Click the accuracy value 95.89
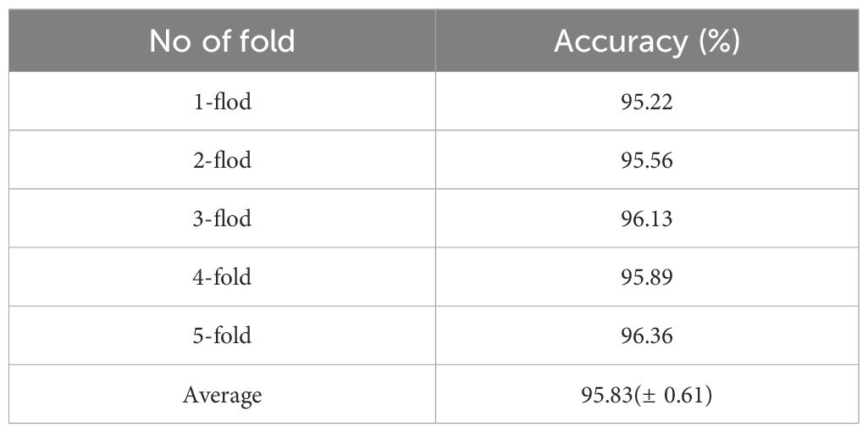The image size is (868, 433). (647, 279)
